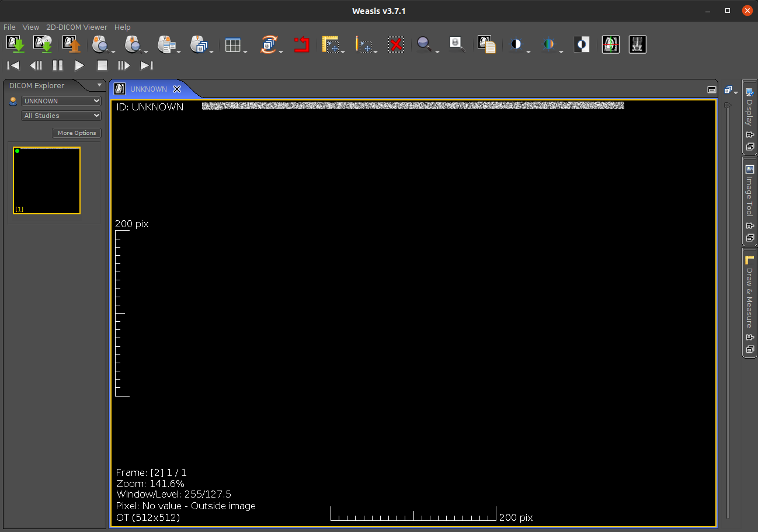This screenshot has height=532, width=758.
Task: Select the UNKNOWN viewer tab
Action: point(149,89)
